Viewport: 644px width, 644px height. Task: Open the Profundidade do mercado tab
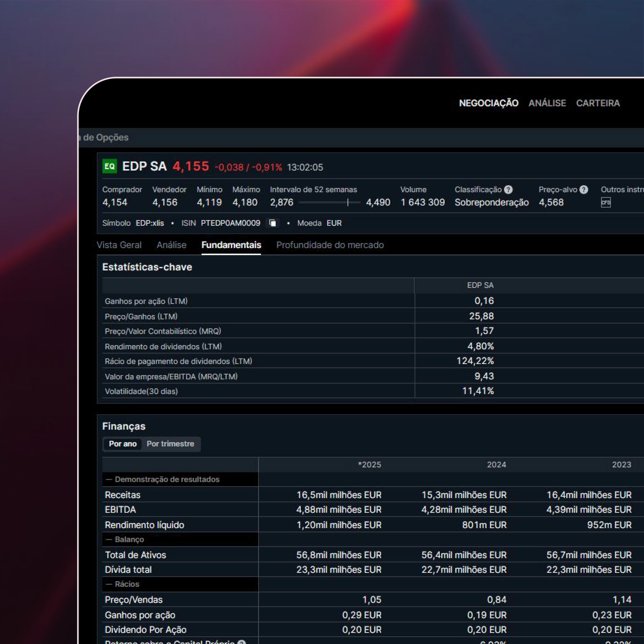click(330, 245)
